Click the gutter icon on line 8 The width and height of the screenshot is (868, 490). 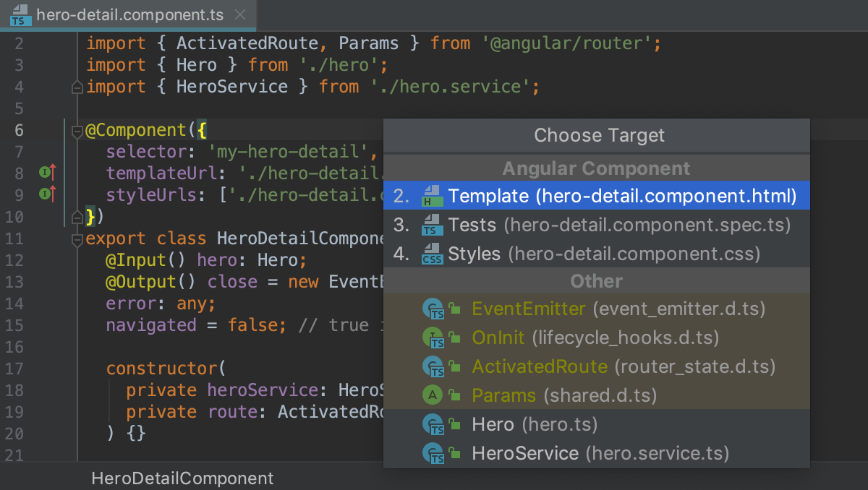(48, 173)
